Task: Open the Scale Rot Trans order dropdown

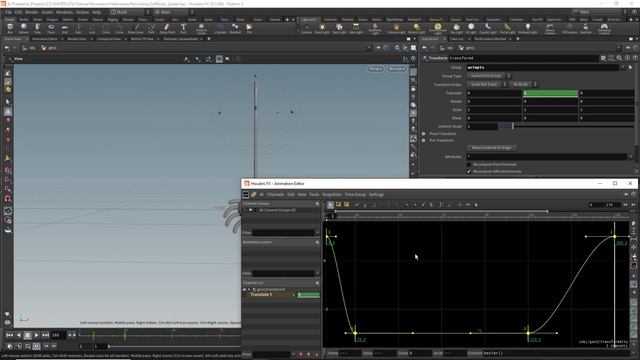Action: pyautogui.click(x=487, y=84)
